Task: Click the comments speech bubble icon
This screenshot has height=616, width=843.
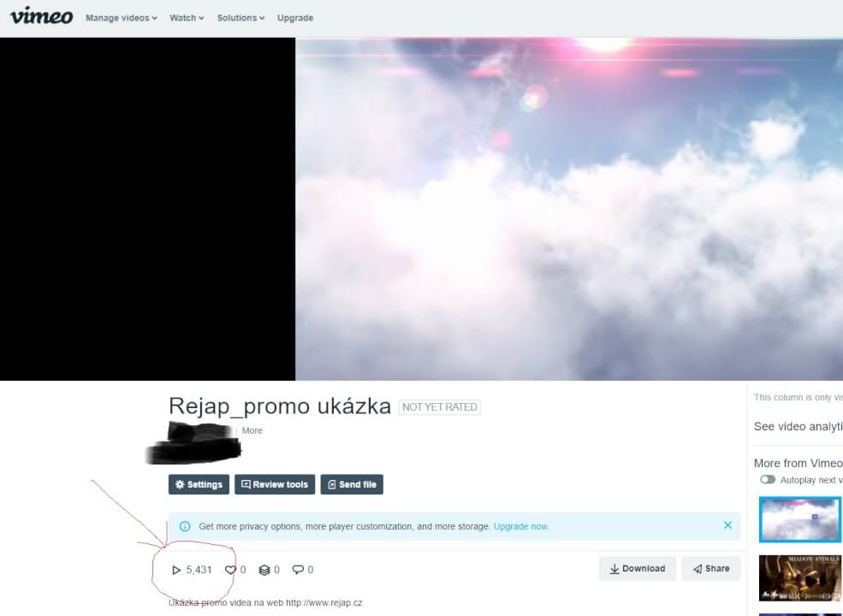Action: [x=298, y=569]
